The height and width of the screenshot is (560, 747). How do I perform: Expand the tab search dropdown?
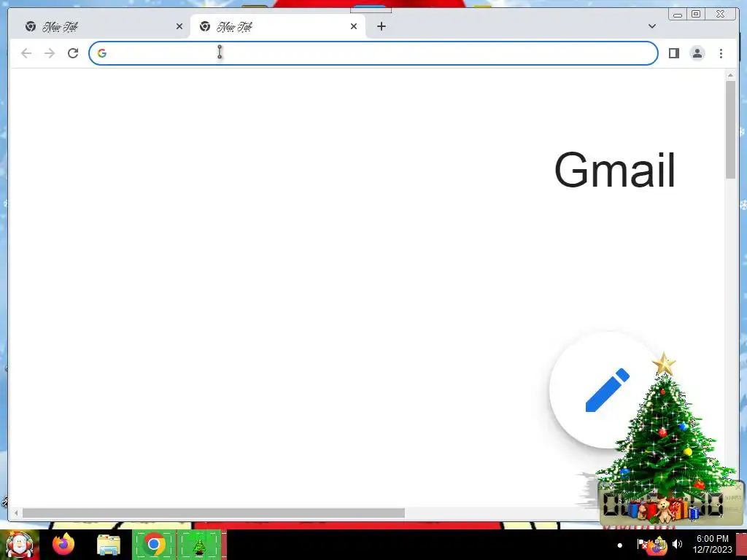click(651, 26)
